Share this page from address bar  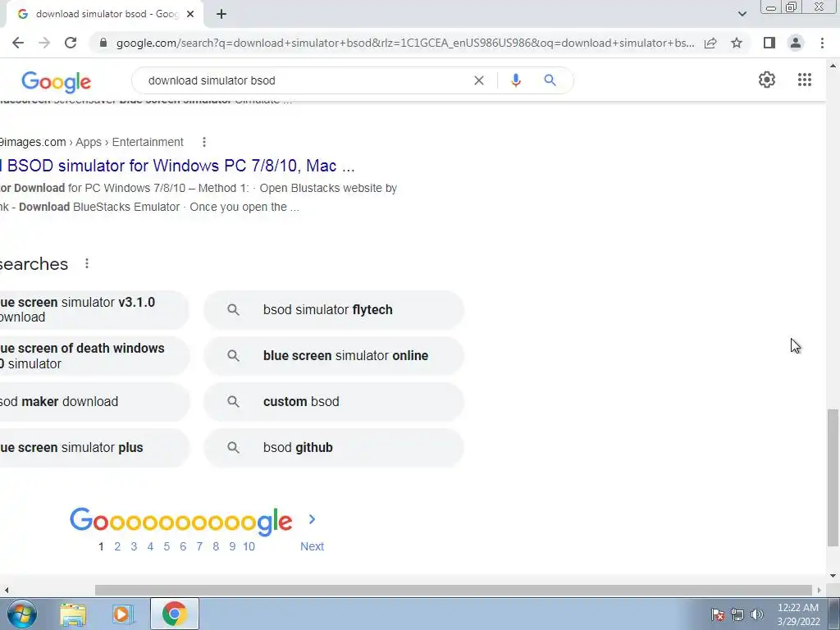point(710,43)
